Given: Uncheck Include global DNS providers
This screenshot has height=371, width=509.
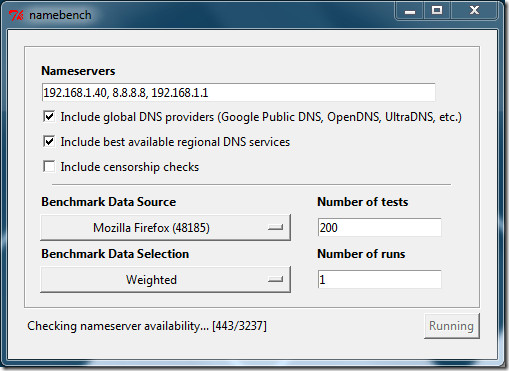Looking at the screenshot, I should point(49,117).
